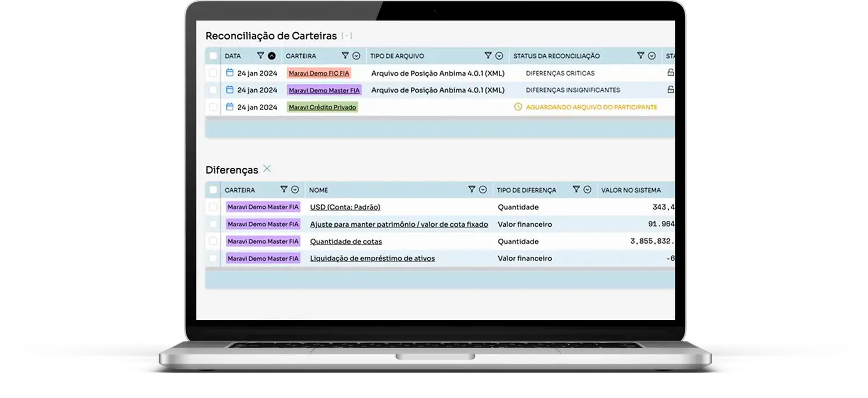Viewport: 868px width, 398px height.
Task: Open Tipo de Arquivo column dropdown menu
Action: click(499, 56)
